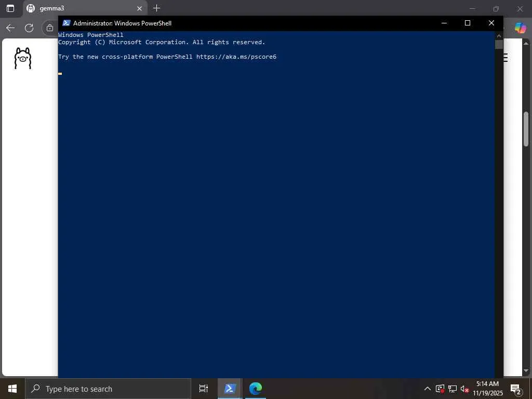Maximize the Administrator PowerShell window

pyautogui.click(x=468, y=23)
